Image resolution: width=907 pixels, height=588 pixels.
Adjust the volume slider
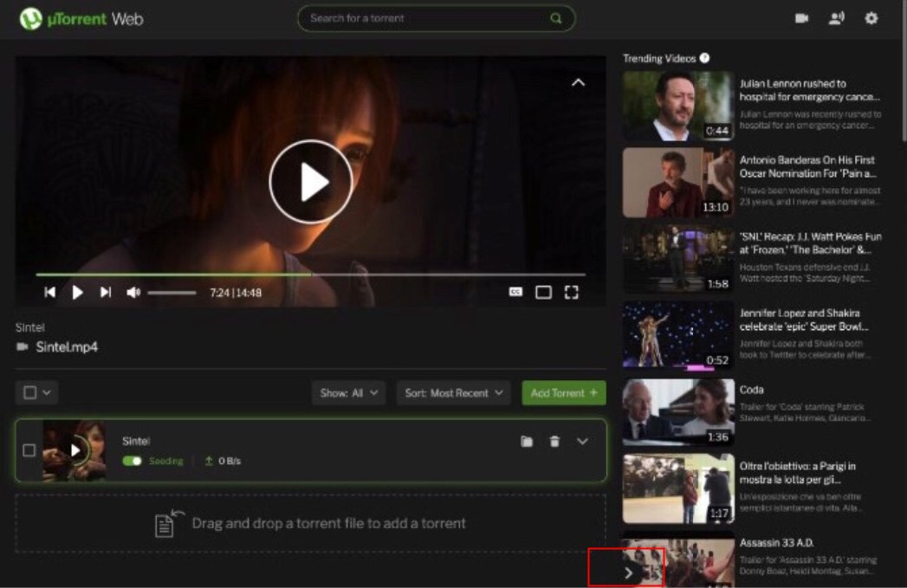point(172,293)
